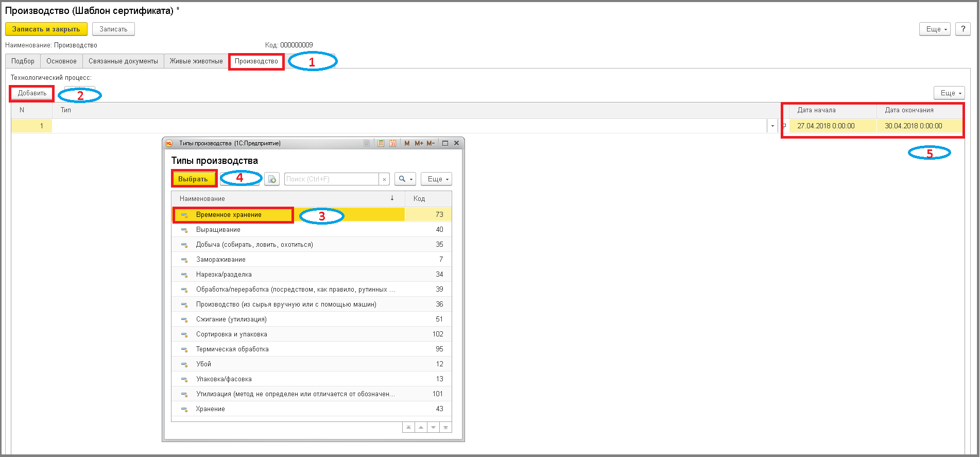
Task: Select the Производство tab
Action: click(256, 61)
